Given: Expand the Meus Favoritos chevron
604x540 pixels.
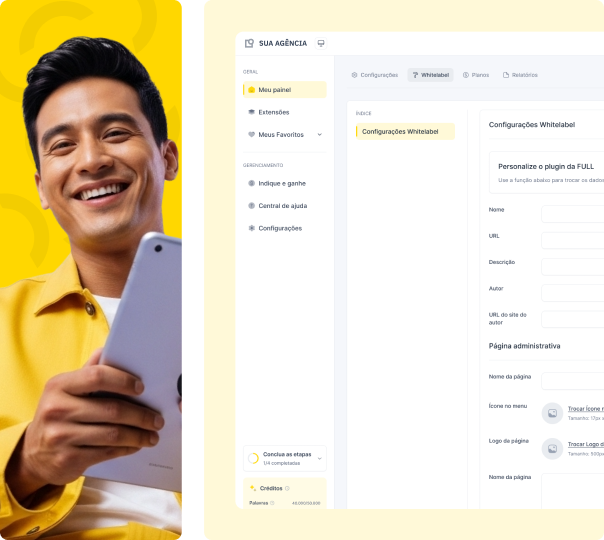Looking at the screenshot, I should [319, 134].
